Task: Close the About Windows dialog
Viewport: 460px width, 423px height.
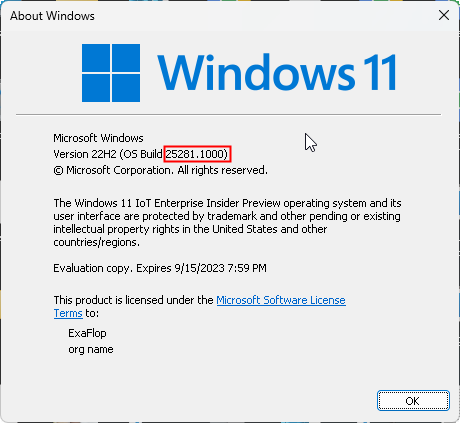Action: point(444,15)
